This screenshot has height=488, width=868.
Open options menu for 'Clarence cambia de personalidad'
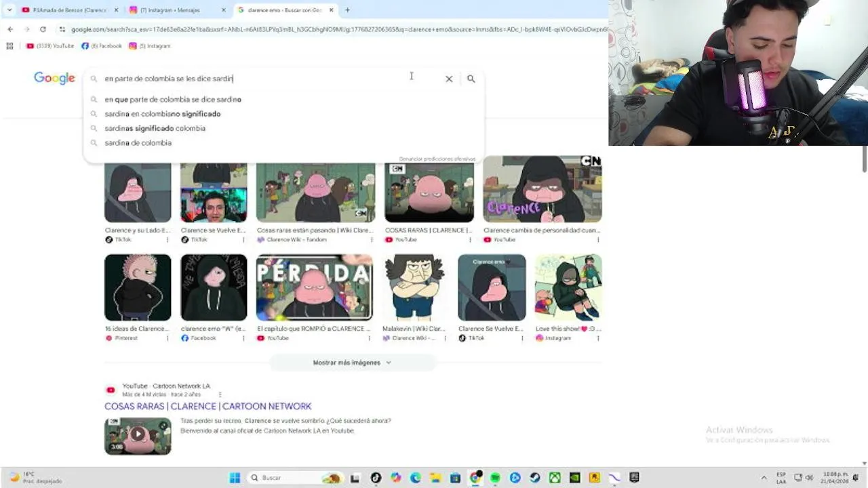(x=597, y=240)
